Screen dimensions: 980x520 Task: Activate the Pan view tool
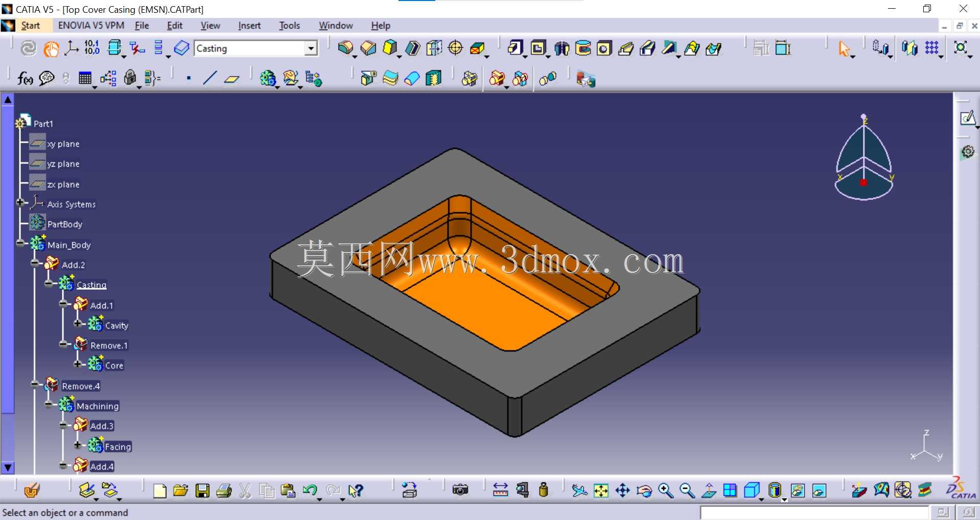pos(622,491)
